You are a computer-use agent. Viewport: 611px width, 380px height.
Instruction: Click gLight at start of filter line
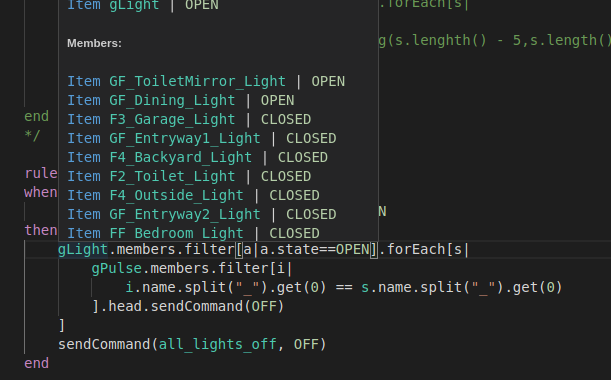pyautogui.click(x=83, y=249)
